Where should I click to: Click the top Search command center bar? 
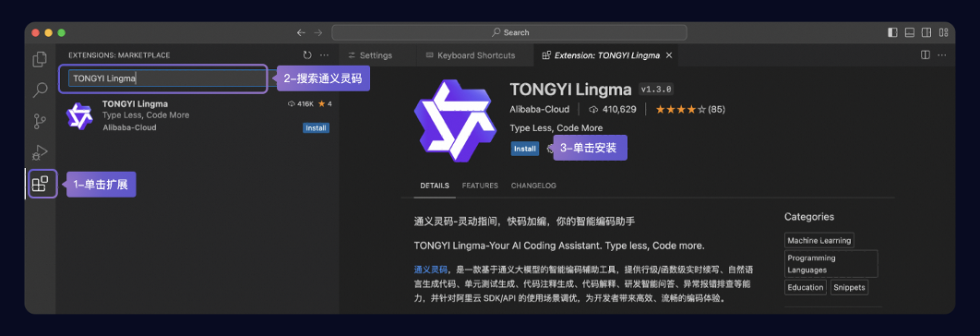pyautogui.click(x=508, y=32)
